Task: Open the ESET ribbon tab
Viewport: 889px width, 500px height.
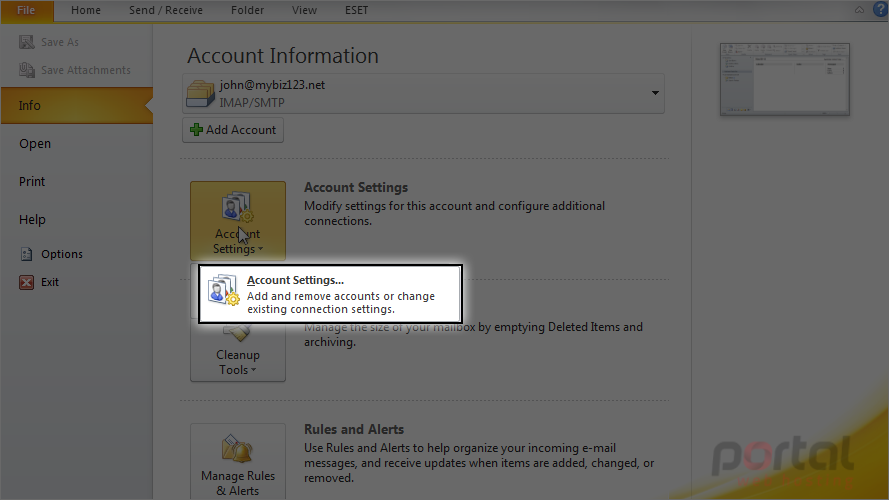Action: (x=357, y=10)
